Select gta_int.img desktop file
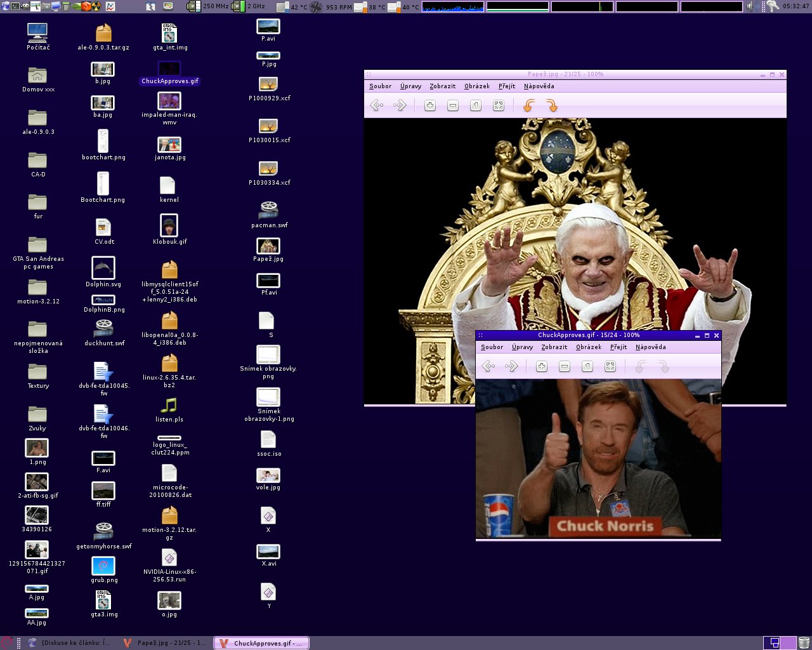The width and height of the screenshot is (812, 650). point(169,37)
